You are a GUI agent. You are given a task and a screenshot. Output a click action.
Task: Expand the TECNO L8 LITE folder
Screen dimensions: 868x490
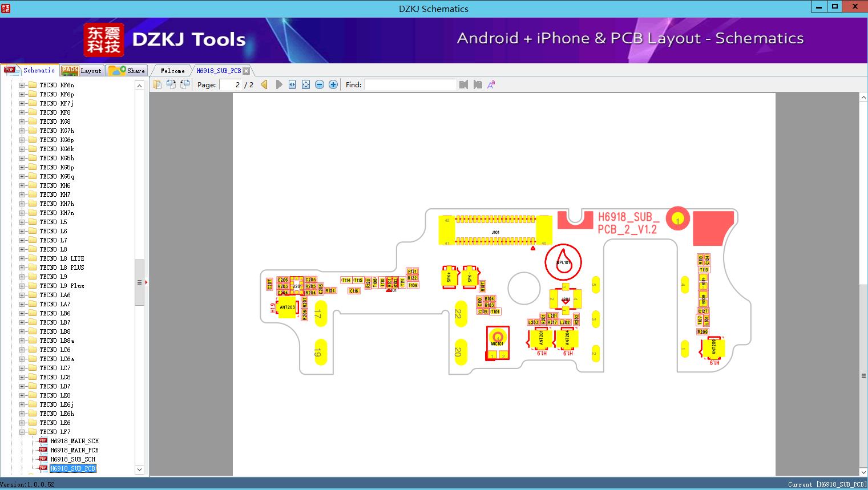point(22,258)
